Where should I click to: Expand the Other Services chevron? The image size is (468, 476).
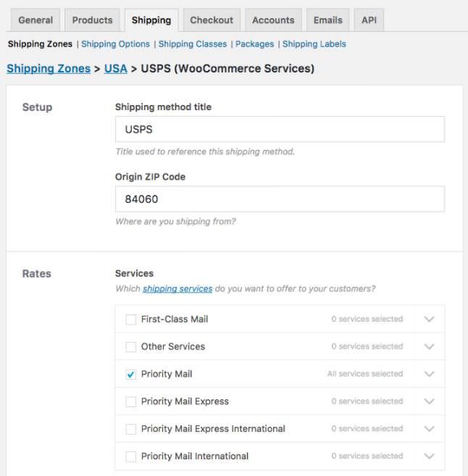[x=429, y=346]
